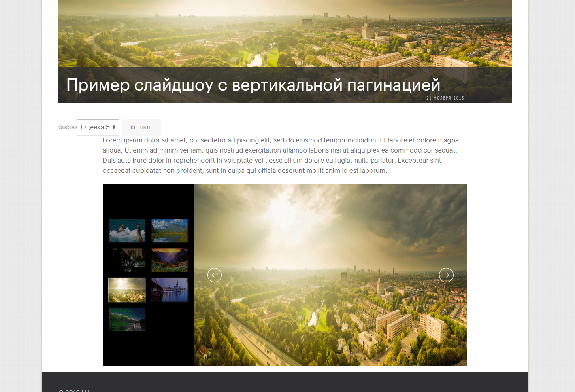
Task: Click the title Пример слайдшоу с вертикальной пагинацией
Action: click(253, 85)
